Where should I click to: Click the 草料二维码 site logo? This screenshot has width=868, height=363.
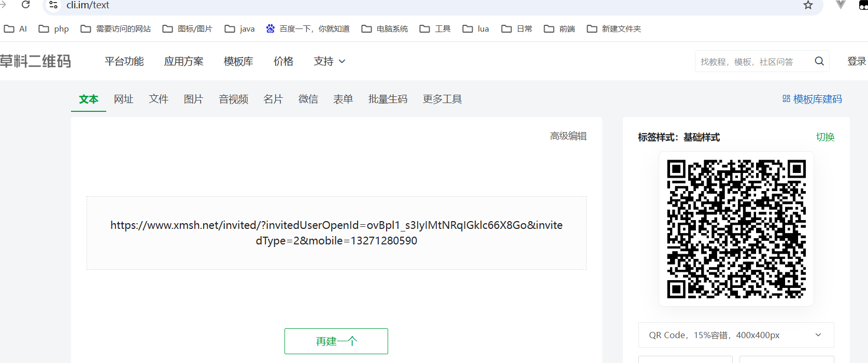[35, 61]
